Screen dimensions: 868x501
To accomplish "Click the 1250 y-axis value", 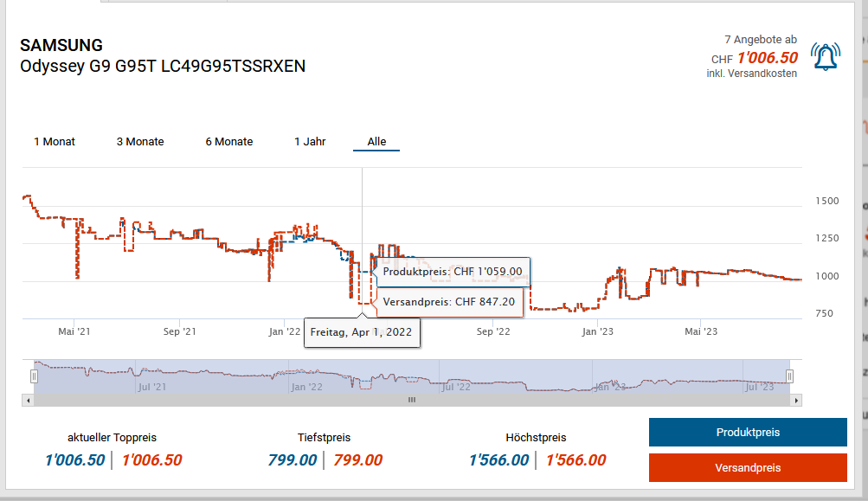I will pos(827,238).
